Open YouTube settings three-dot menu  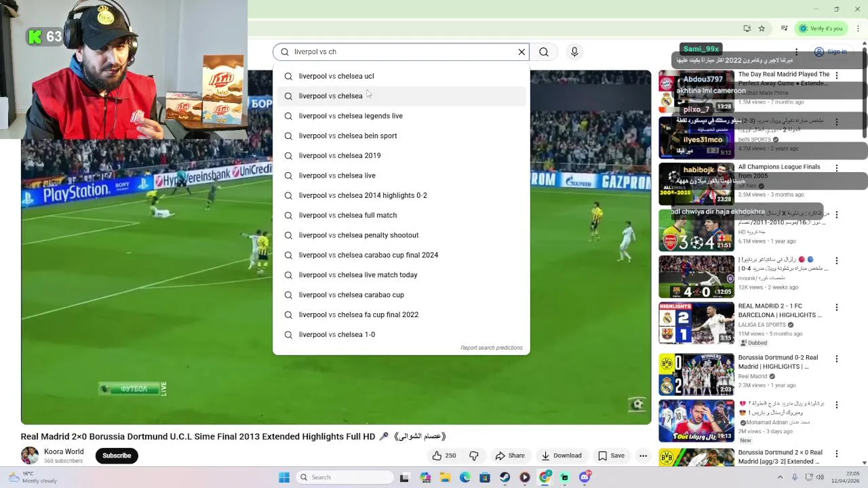pos(797,52)
